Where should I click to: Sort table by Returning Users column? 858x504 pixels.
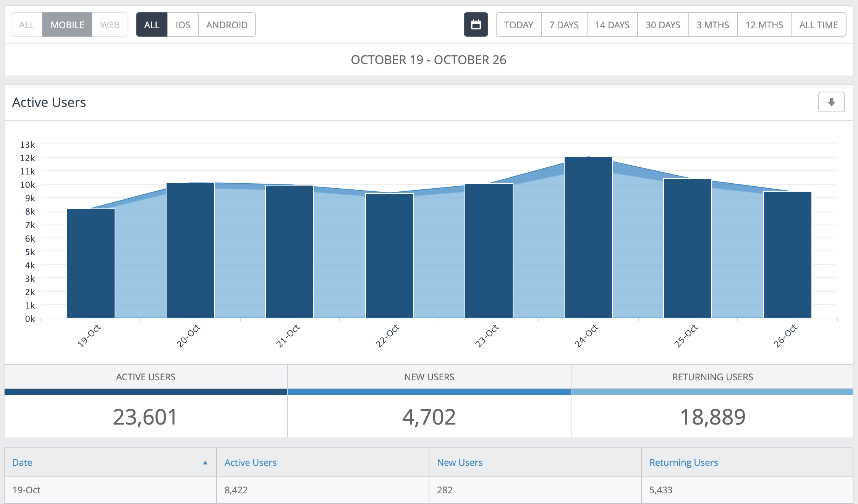pyautogui.click(x=683, y=462)
